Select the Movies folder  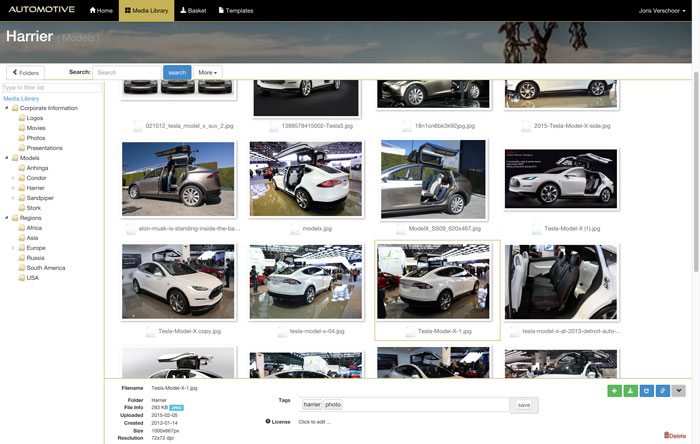pyautogui.click(x=36, y=128)
